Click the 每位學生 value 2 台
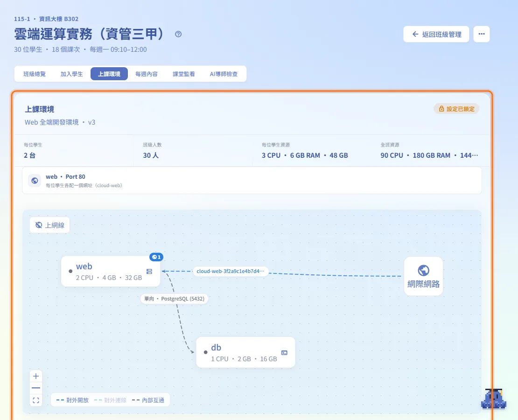Viewport: 518px width, 420px height. tap(30, 155)
